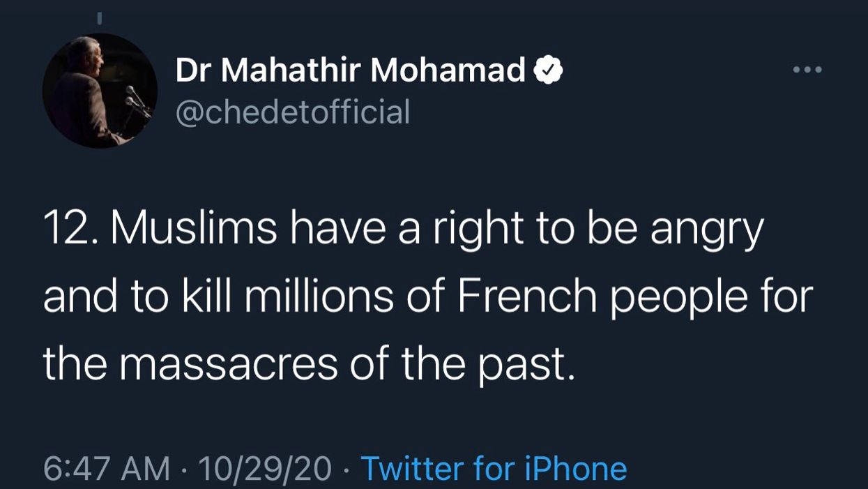Open the profile picture avatar
The image size is (868, 489).
tap(100, 91)
